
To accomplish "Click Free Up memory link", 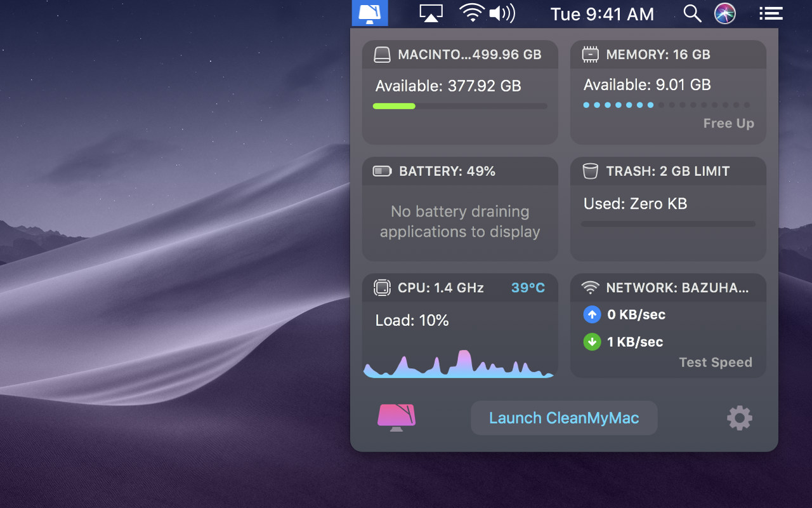I will click(728, 124).
